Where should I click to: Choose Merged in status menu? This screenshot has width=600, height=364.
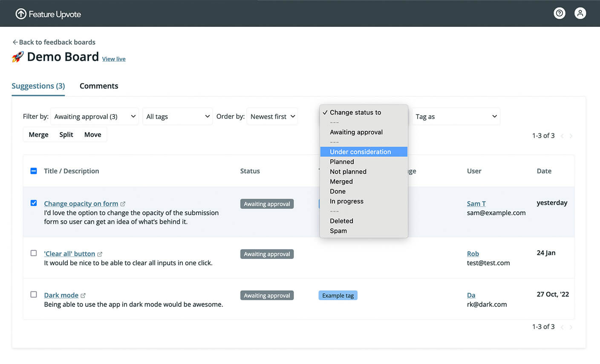point(363,181)
